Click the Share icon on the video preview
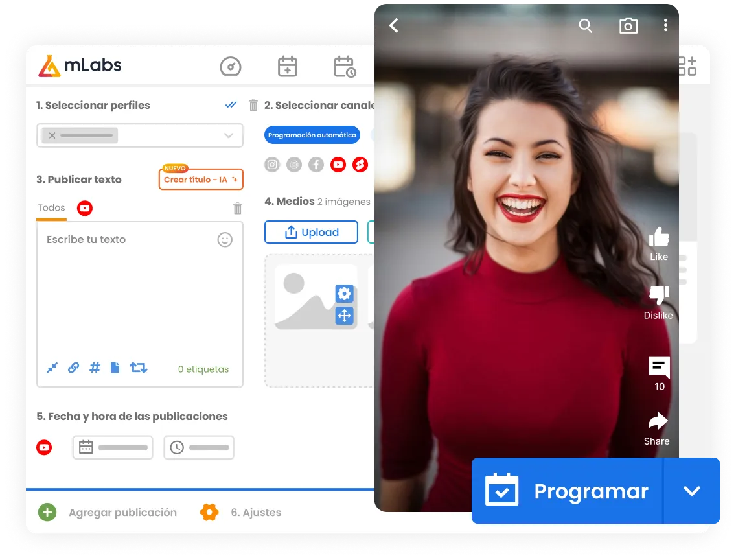The height and width of the screenshot is (560, 736). 658,421
